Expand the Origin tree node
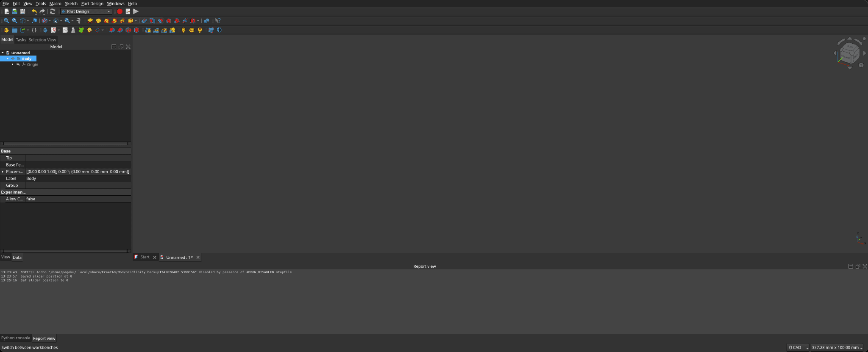 point(13,64)
